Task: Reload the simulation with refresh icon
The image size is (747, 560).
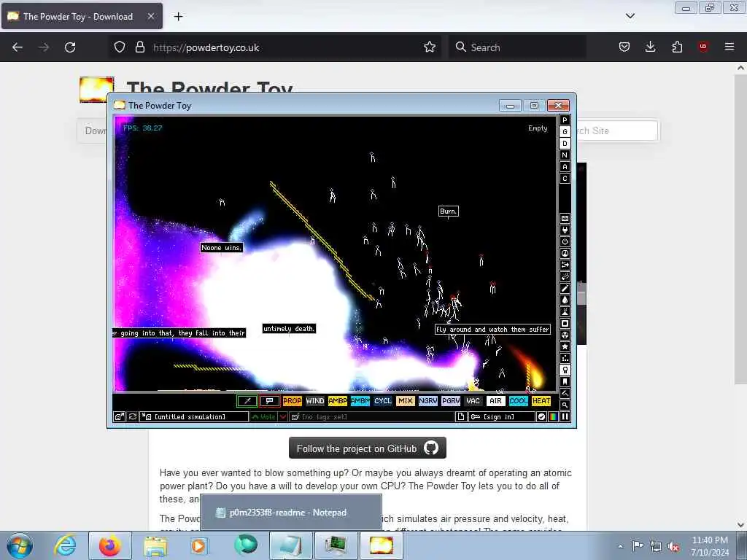Action: pyautogui.click(x=133, y=416)
